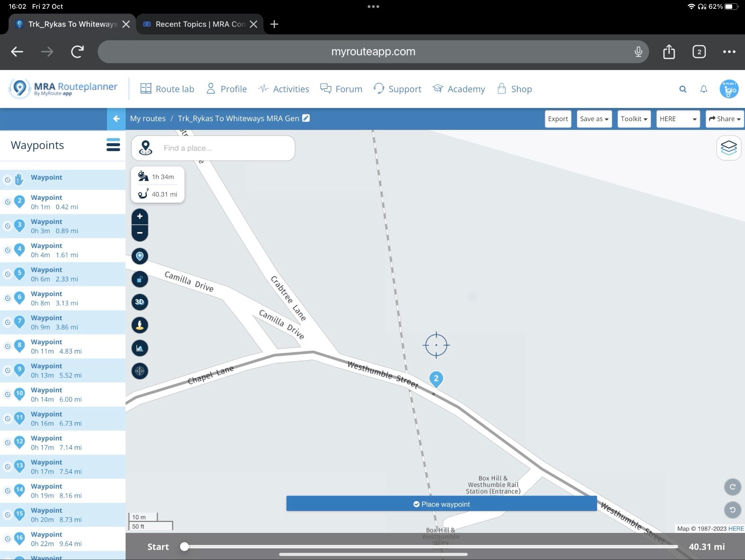This screenshot has width=745, height=560.
Task: Select Waypoint 16 at 9.64 mi
Action: click(x=63, y=539)
